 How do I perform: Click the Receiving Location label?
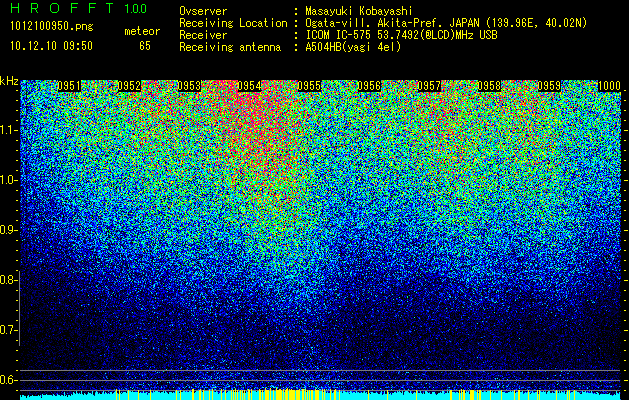[233, 23]
